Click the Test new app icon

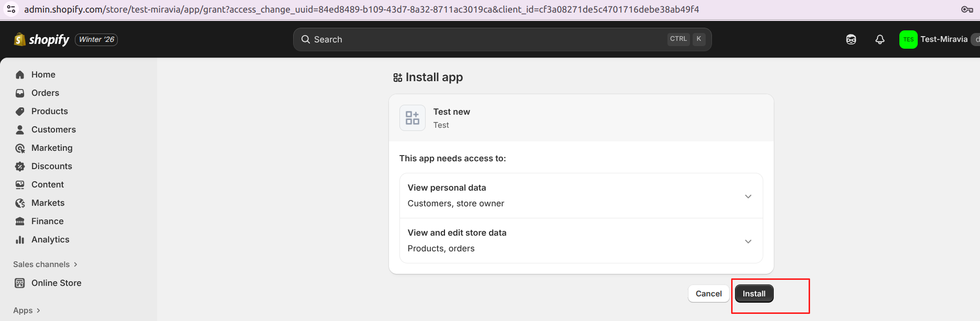(413, 118)
